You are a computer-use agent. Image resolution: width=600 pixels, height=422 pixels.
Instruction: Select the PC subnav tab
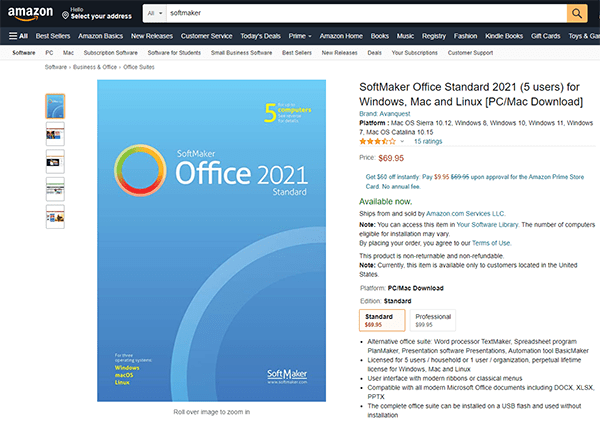[49, 53]
